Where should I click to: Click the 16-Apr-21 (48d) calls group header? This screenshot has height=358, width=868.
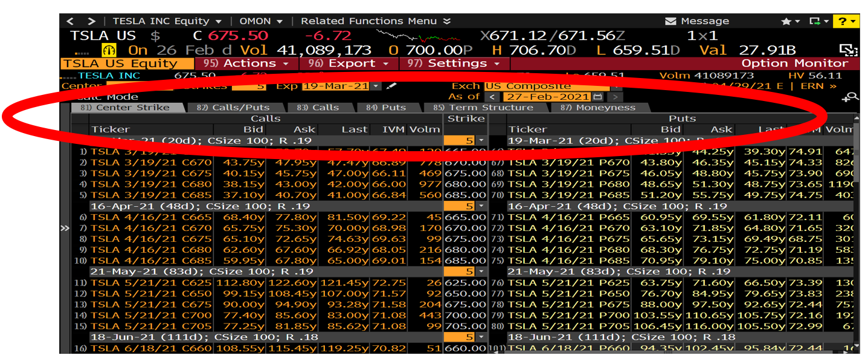pyautogui.click(x=266, y=206)
